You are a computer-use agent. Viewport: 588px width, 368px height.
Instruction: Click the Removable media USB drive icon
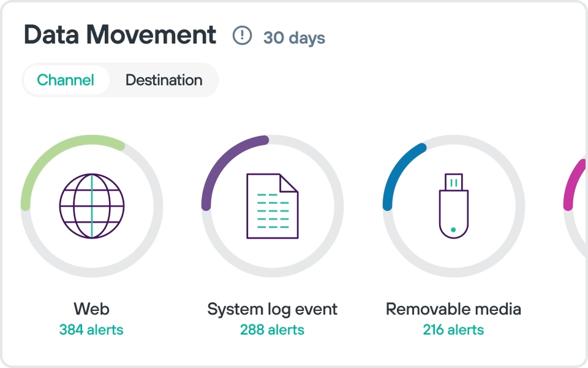point(453,206)
